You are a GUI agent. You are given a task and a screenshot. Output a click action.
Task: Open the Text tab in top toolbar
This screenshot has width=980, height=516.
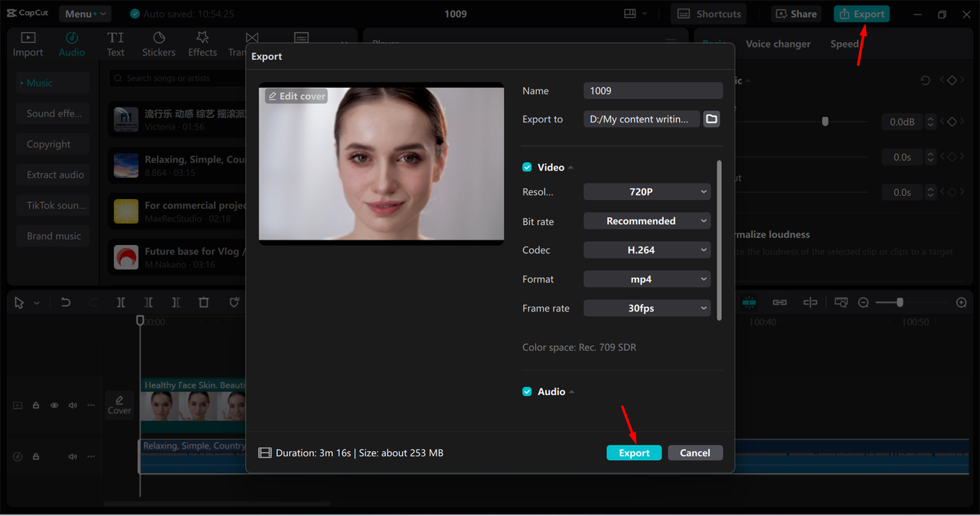point(116,44)
